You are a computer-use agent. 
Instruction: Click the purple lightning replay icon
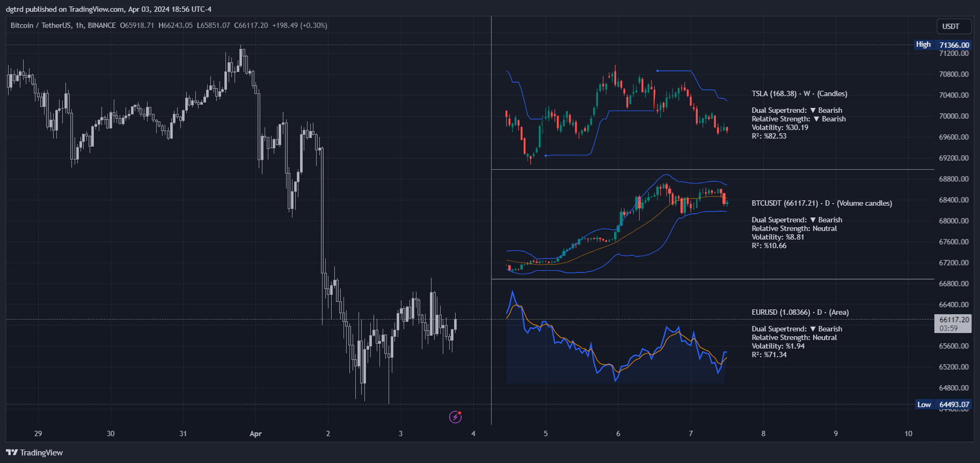[455, 417]
